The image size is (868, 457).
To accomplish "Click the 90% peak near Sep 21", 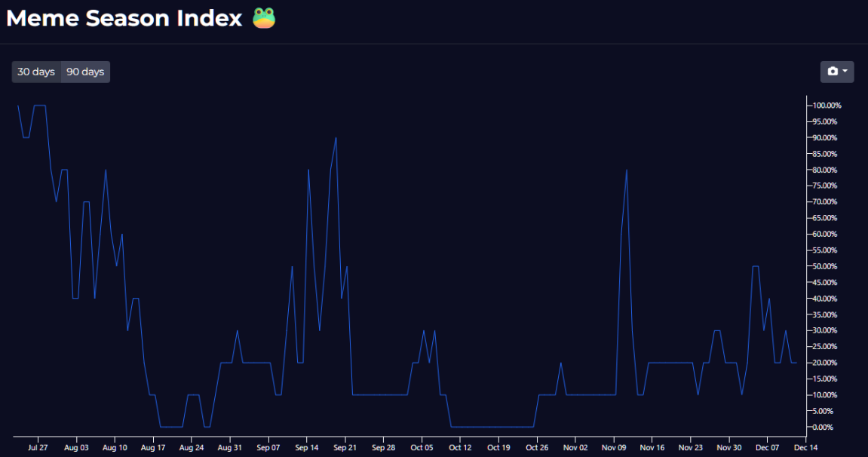I will point(336,138).
